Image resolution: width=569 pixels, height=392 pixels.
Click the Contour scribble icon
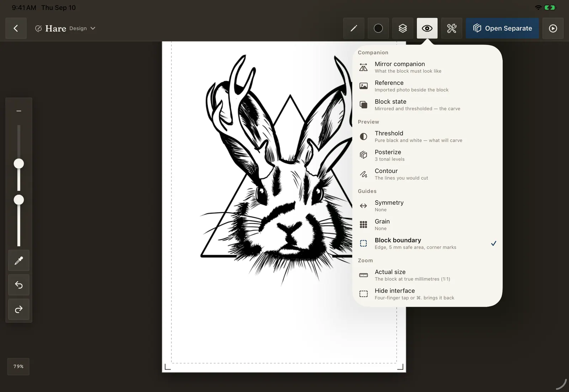tap(363, 174)
